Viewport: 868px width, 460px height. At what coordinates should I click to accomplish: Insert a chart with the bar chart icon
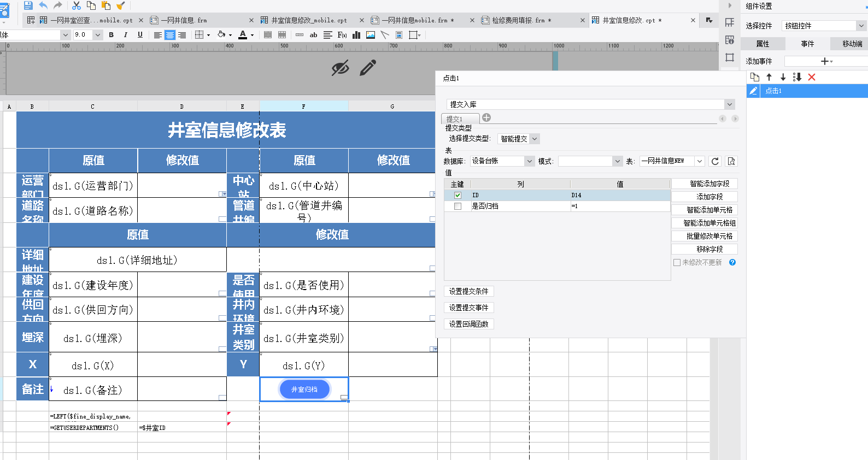[356, 35]
